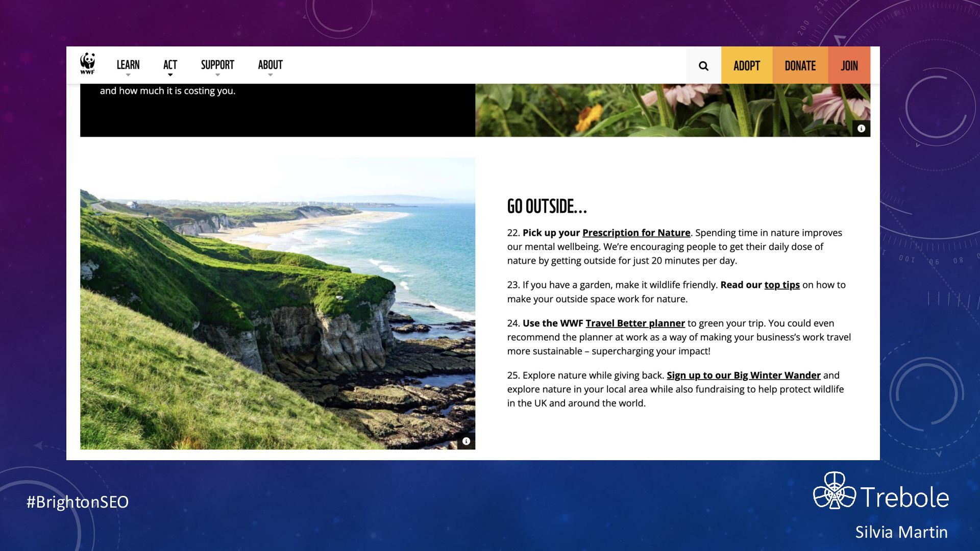Expand the About dropdown arrow
980x551 pixels.
[x=270, y=75]
